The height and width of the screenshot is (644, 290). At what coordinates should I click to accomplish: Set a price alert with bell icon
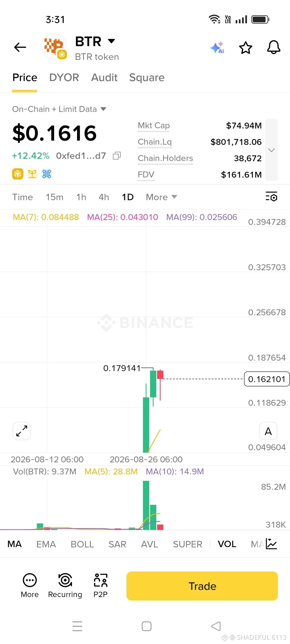pos(274,47)
